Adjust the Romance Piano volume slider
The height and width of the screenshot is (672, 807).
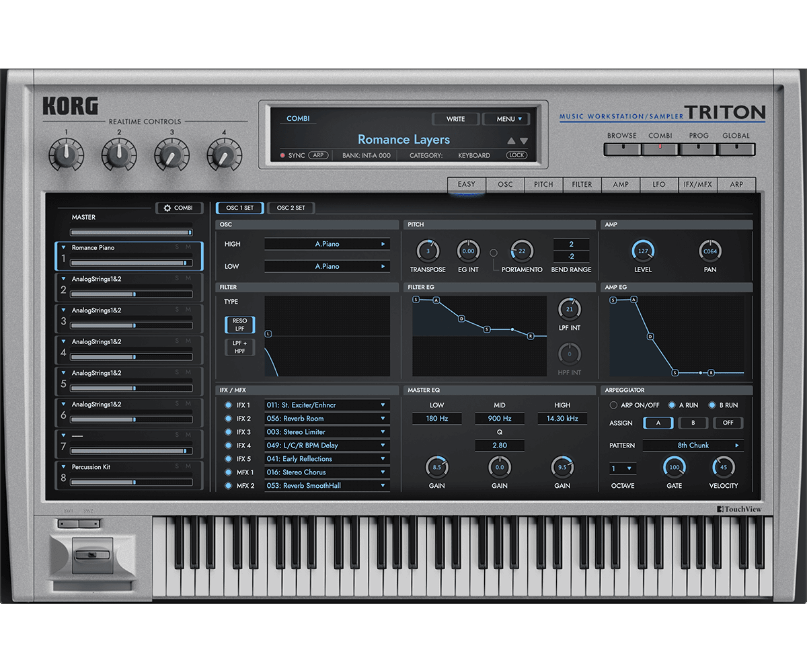click(x=126, y=263)
